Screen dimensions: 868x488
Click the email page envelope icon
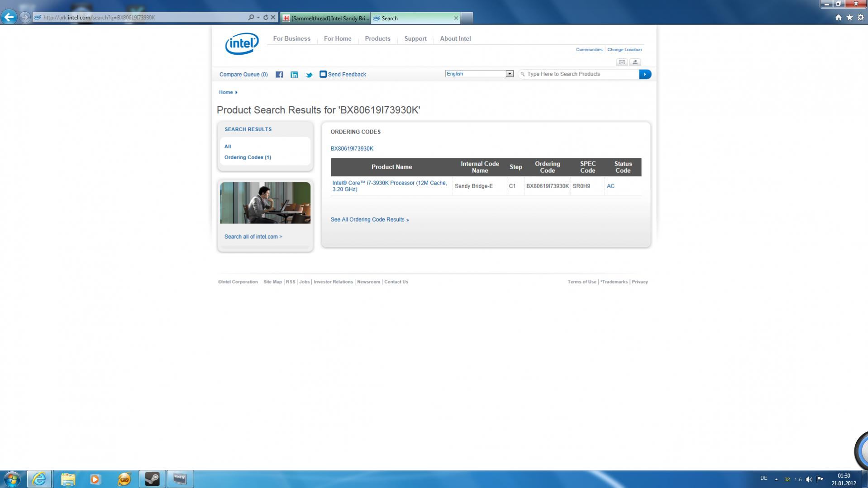click(x=622, y=62)
